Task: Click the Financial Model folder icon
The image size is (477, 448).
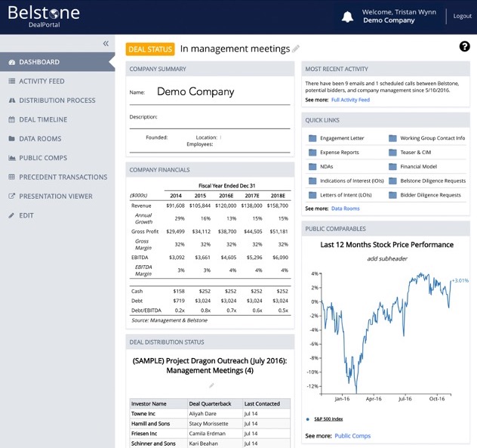Action: (x=392, y=167)
